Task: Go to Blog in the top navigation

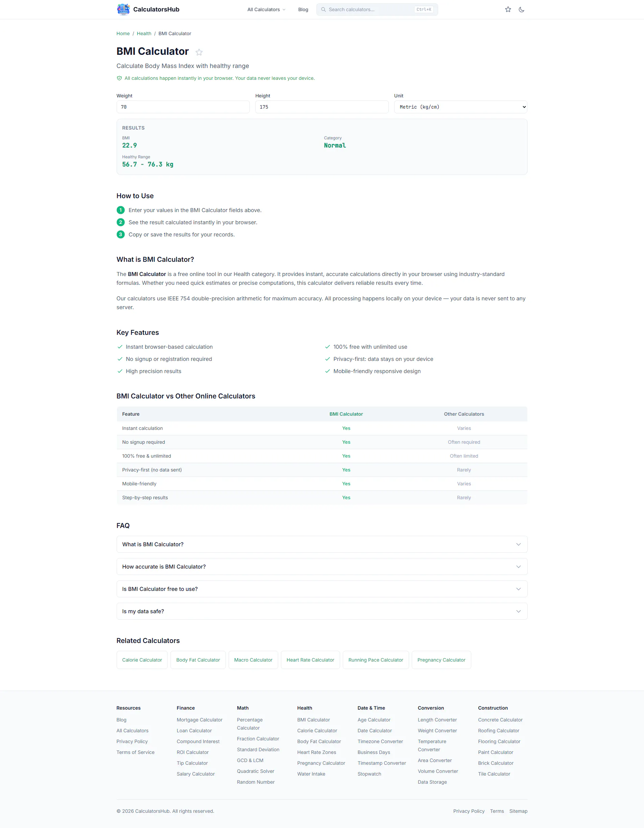Action: (x=303, y=9)
